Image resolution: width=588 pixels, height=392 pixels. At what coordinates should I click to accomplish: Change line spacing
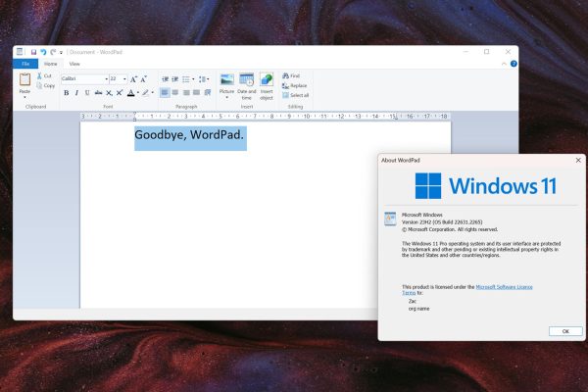203,79
